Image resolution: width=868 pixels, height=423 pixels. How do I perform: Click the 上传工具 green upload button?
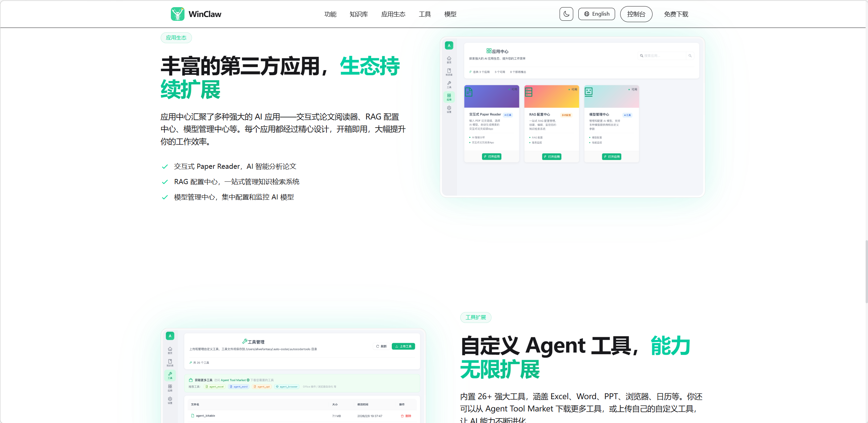(403, 346)
